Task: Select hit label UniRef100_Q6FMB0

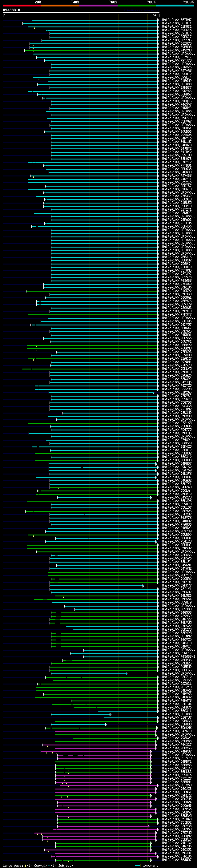Action: (177, 460)
